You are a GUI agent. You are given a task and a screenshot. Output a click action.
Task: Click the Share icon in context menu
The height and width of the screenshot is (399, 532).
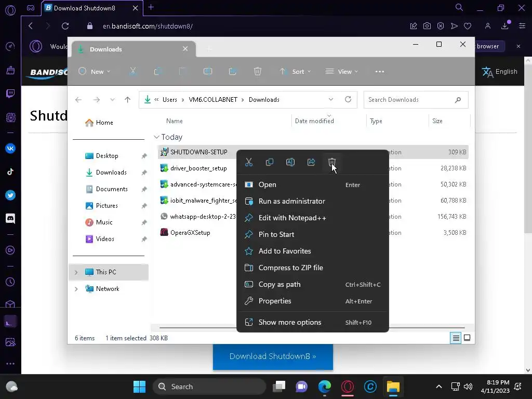311,162
